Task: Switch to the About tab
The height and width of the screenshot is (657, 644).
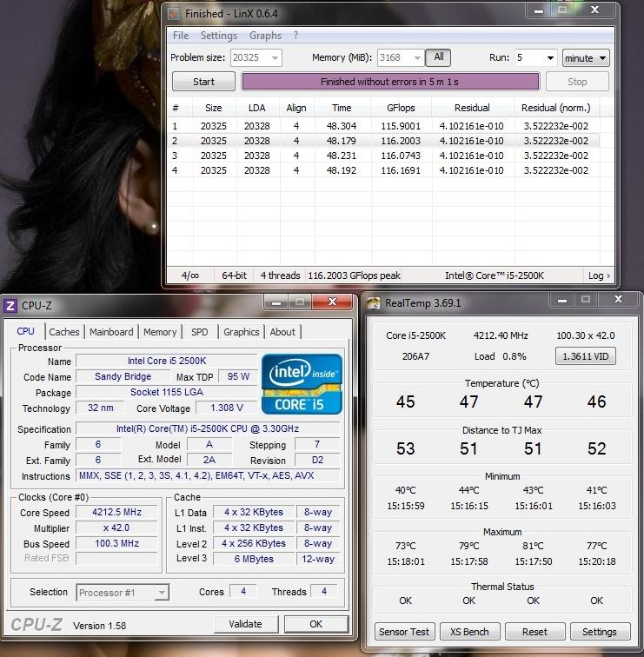Action: tap(282, 332)
